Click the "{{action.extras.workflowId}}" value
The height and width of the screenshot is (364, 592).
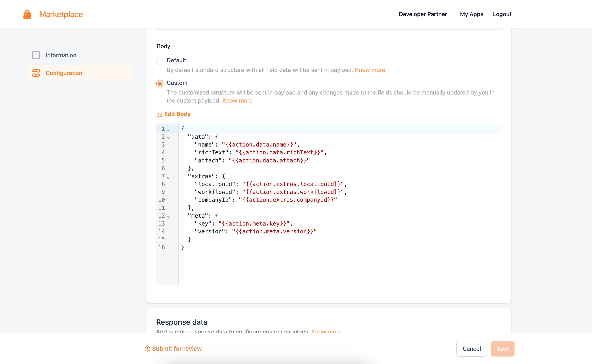click(293, 192)
